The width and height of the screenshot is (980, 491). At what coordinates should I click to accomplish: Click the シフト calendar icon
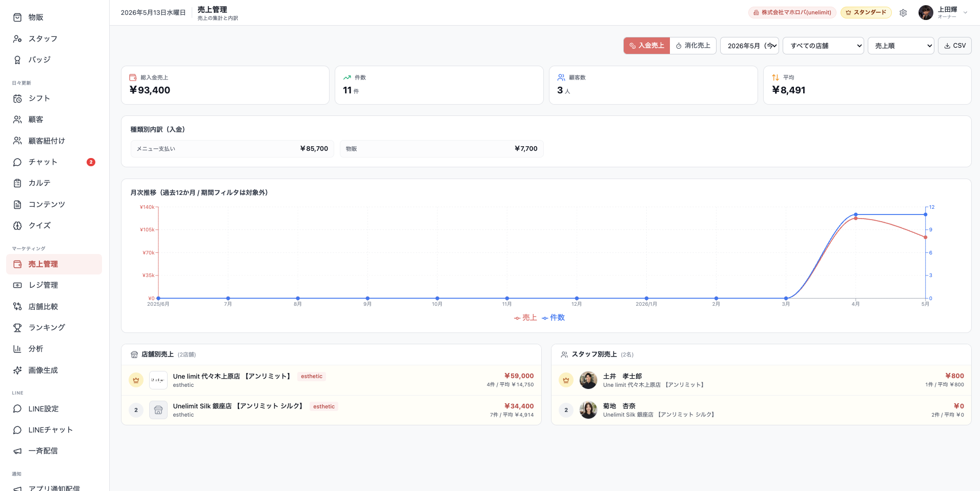pyautogui.click(x=17, y=99)
